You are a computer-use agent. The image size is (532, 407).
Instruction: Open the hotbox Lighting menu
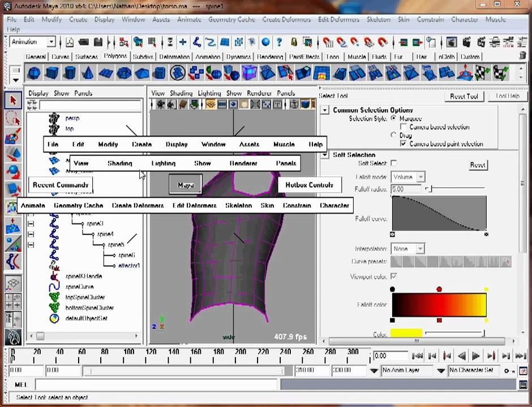pos(163,163)
